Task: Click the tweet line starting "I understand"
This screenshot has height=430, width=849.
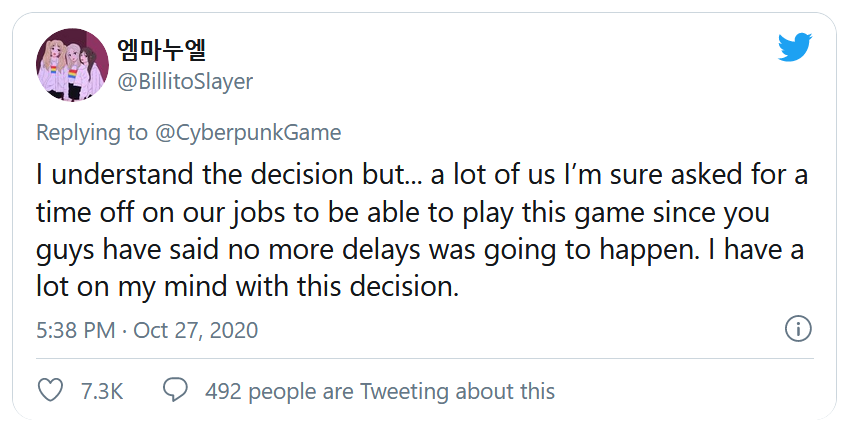Action: 420,175
